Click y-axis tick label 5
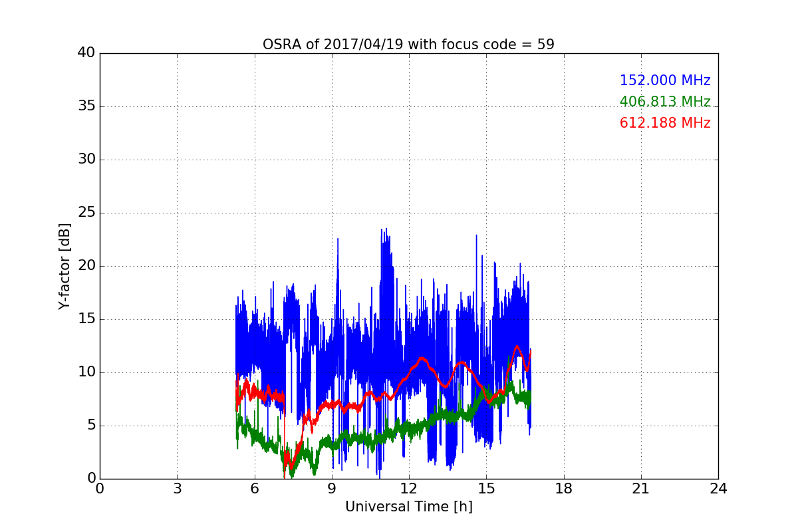 coord(90,426)
